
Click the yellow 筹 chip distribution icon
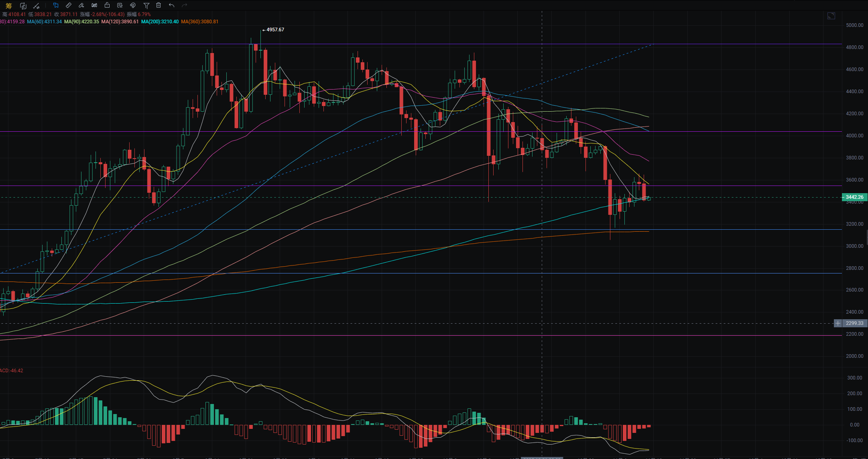[x=8, y=6]
